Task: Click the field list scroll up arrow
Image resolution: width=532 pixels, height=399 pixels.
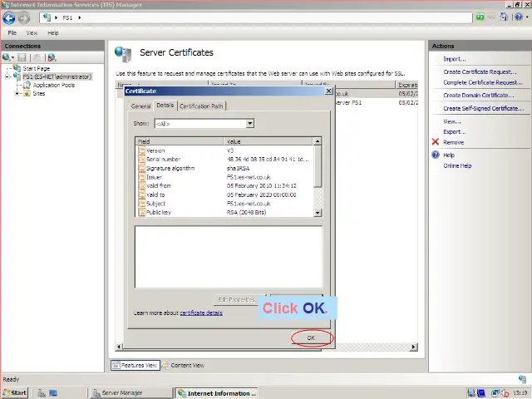Action: click(318, 141)
